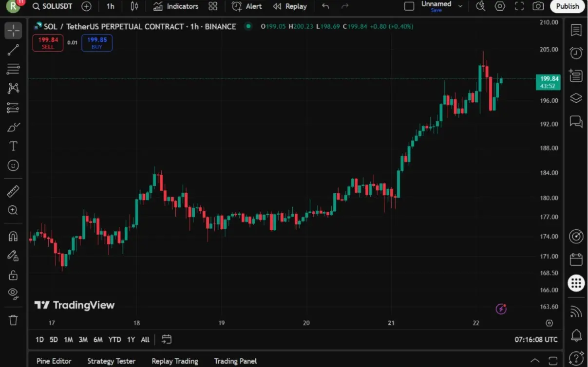Open the quick search icon
The image size is (588, 367).
pyautogui.click(x=480, y=6)
